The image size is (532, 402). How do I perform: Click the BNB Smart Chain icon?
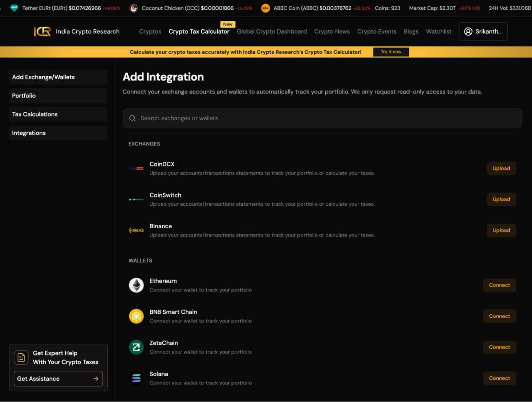pos(136,316)
